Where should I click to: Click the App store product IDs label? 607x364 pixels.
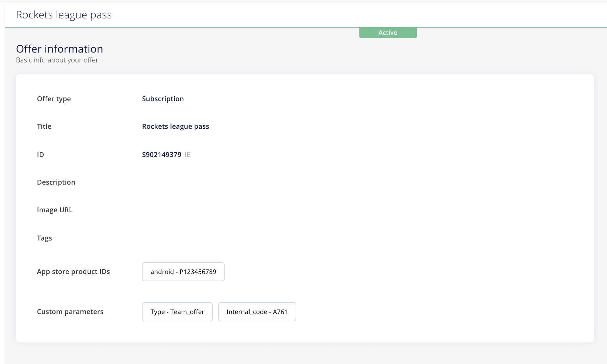(74, 272)
